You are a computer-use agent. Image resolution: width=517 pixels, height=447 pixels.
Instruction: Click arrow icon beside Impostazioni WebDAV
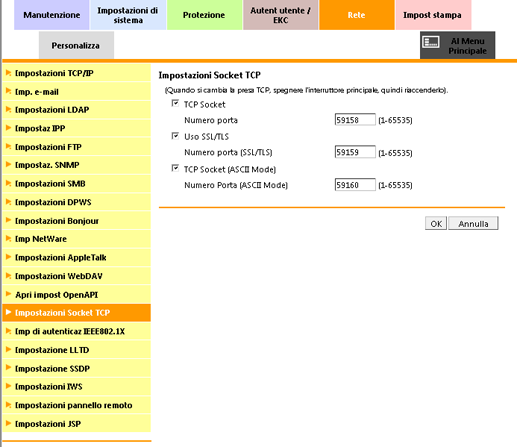coord(9,275)
